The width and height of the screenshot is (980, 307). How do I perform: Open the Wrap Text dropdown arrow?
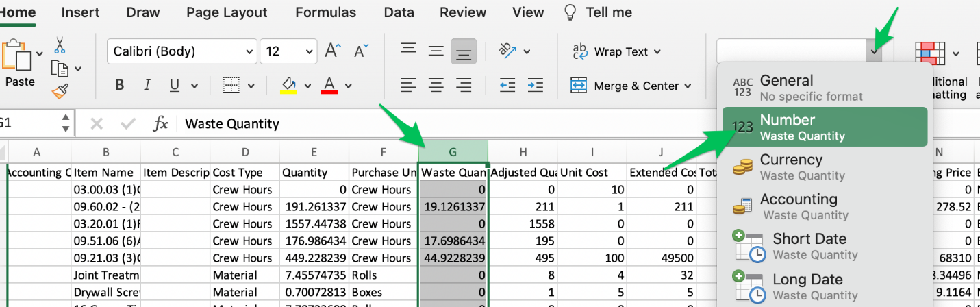[657, 51]
